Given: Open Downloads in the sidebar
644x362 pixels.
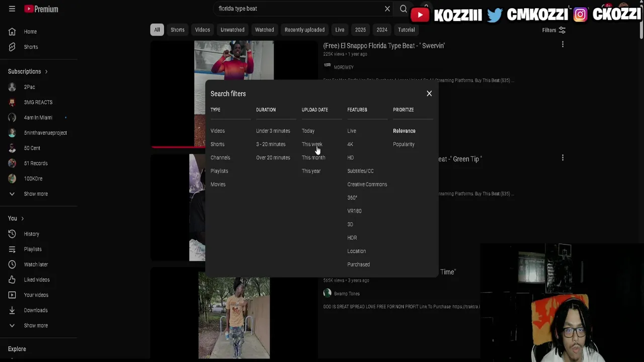Looking at the screenshot, I should click(x=36, y=310).
